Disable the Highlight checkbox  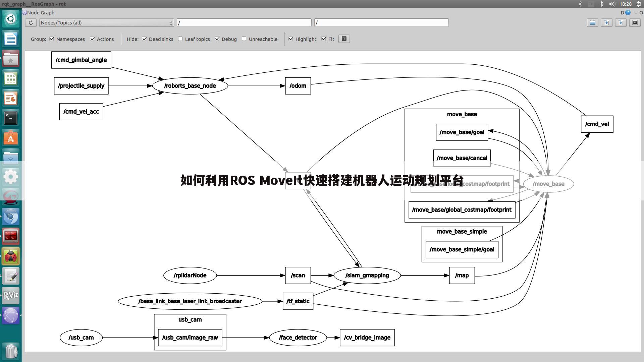coord(291,39)
